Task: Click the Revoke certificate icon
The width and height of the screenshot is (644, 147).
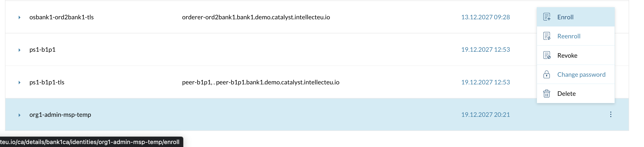Action: point(547,55)
